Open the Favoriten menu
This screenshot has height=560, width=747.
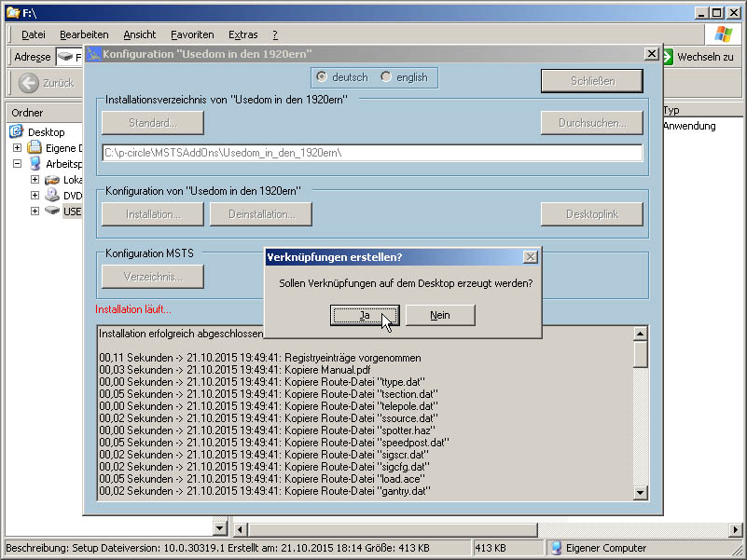(192, 34)
